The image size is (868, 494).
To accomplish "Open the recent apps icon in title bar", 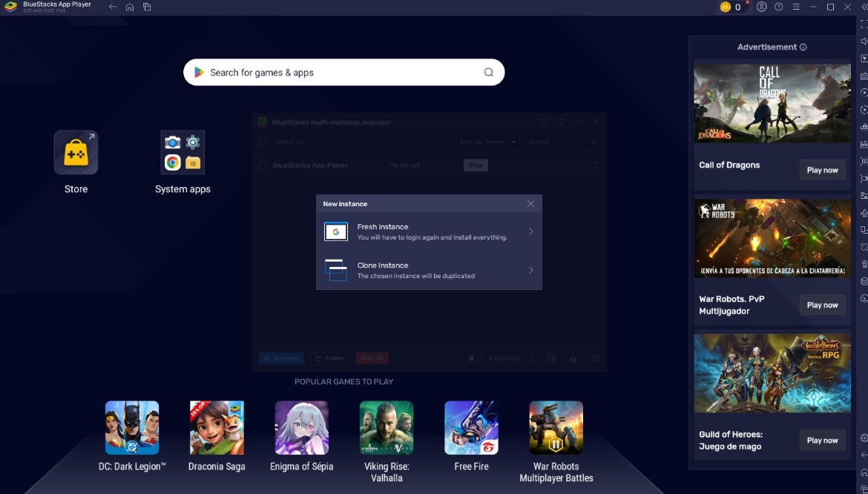I will pyautogui.click(x=147, y=7).
